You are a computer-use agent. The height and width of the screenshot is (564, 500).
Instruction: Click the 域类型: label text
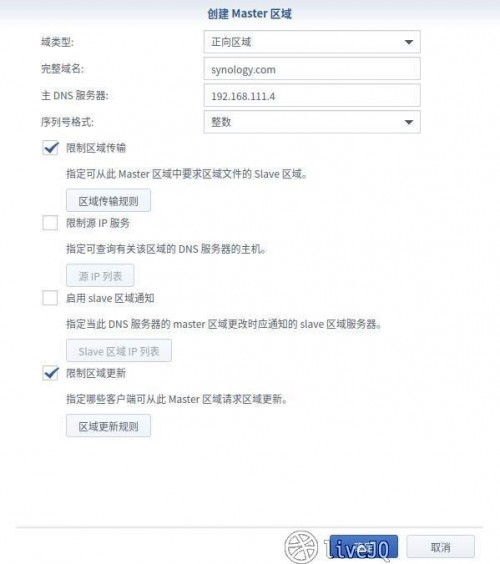click(57, 42)
